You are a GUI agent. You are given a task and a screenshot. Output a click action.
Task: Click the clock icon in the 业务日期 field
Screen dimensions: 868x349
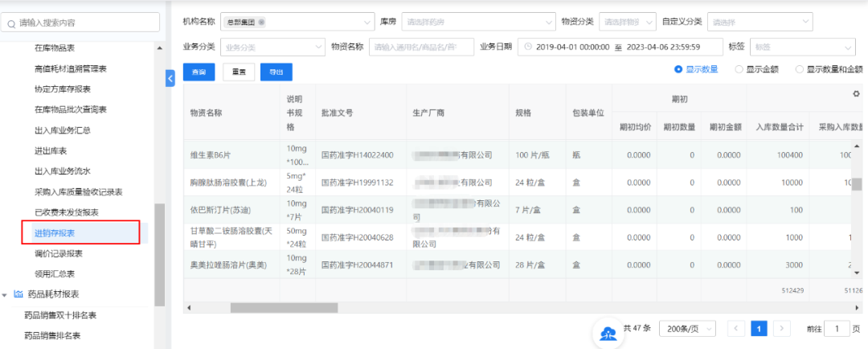528,47
